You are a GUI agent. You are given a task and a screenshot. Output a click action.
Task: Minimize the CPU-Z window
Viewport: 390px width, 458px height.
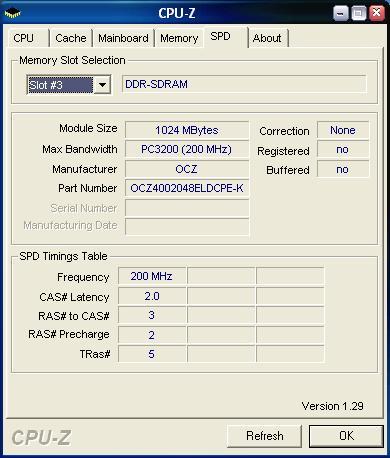pyautogui.click(x=341, y=13)
